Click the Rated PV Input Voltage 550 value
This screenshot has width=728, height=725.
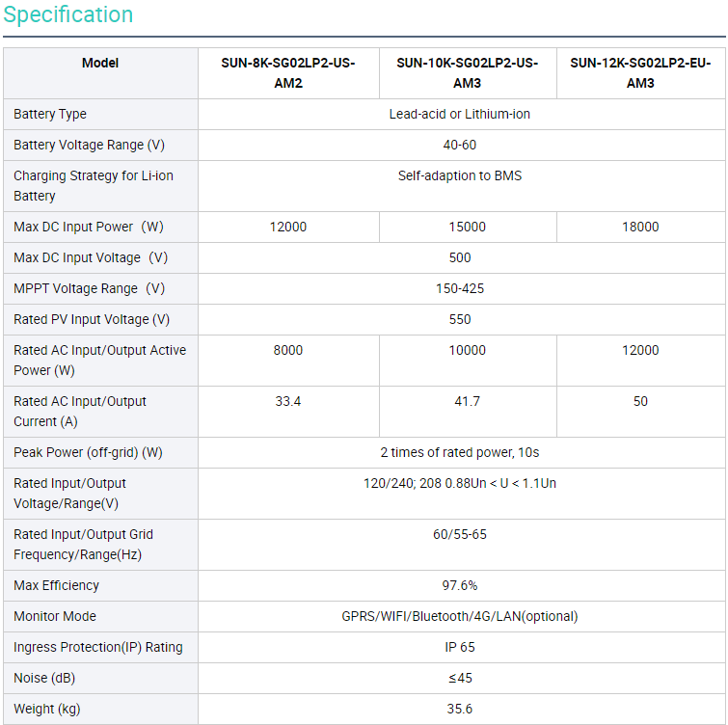(x=460, y=319)
